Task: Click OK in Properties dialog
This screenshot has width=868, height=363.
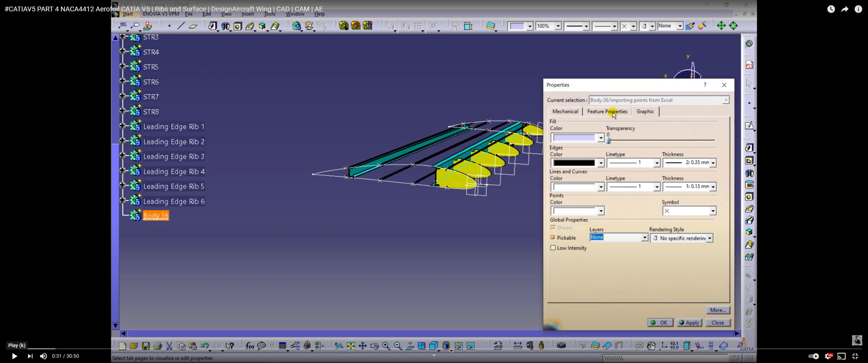Action: pos(660,323)
